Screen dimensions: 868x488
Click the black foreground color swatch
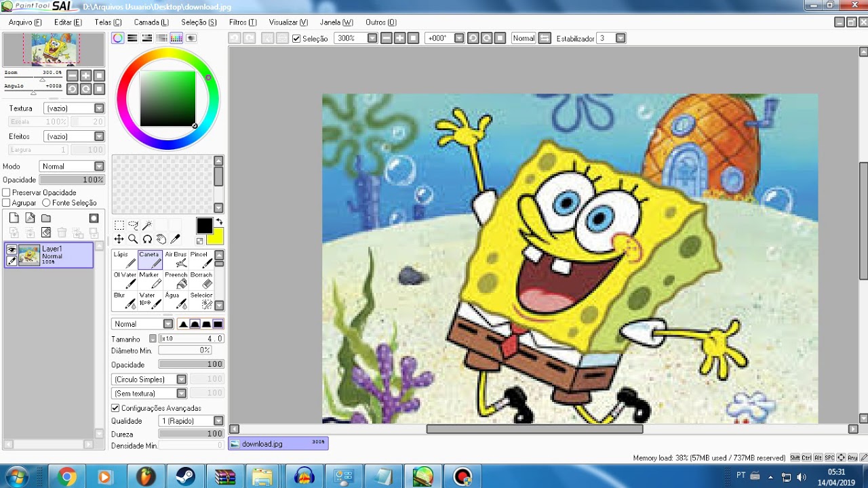tap(204, 226)
